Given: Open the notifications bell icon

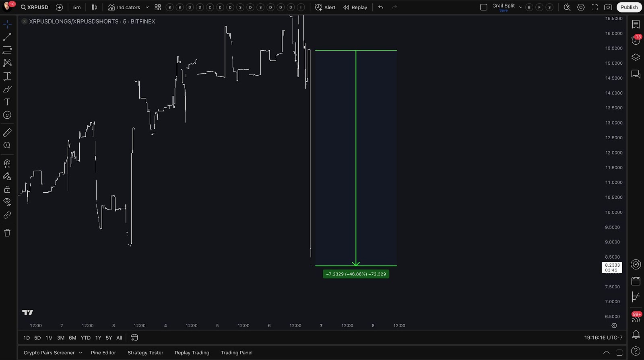Looking at the screenshot, I should coord(636,334).
